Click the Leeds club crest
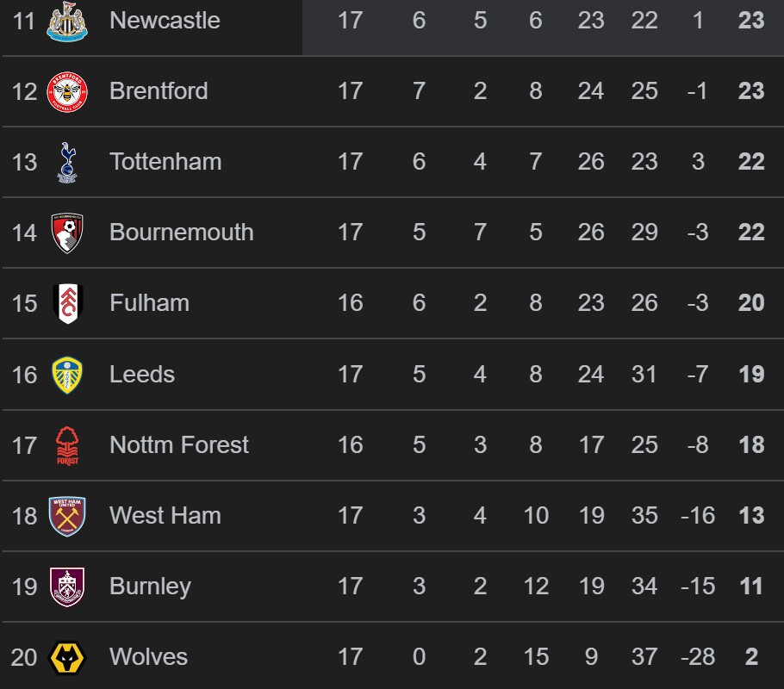 [67, 375]
